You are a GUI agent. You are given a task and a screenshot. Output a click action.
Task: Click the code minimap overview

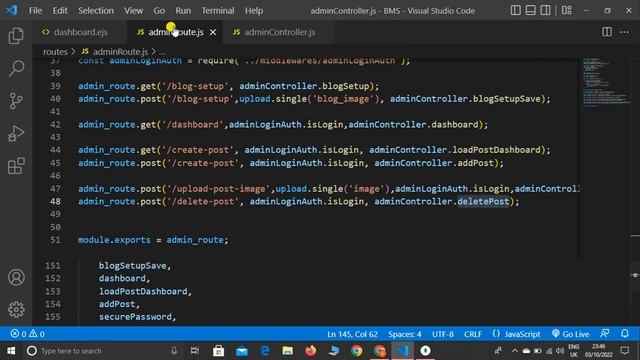[606, 83]
